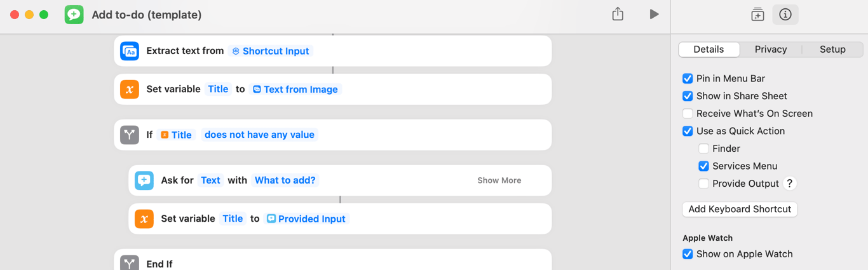The height and width of the screenshot is (270, 868).
Task: Click the help question mark button
Action: click(790, 184)
